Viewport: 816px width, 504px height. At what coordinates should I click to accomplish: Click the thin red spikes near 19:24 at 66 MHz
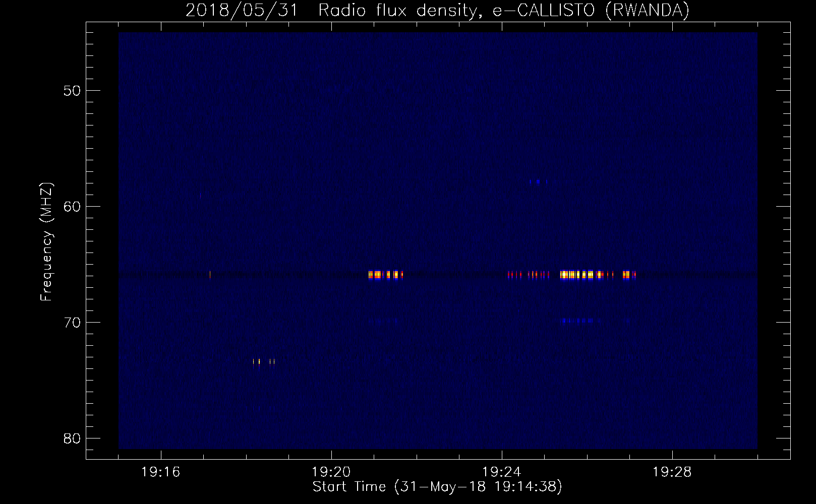pos(529,275)
